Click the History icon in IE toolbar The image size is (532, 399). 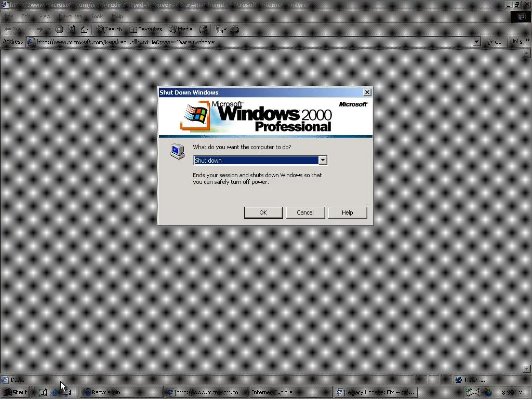pos(203,29)
